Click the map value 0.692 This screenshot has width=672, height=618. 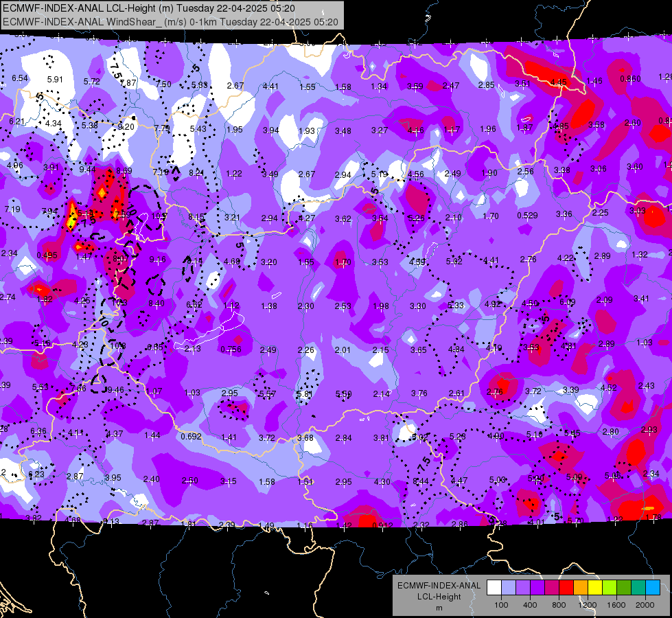[191, 436]
